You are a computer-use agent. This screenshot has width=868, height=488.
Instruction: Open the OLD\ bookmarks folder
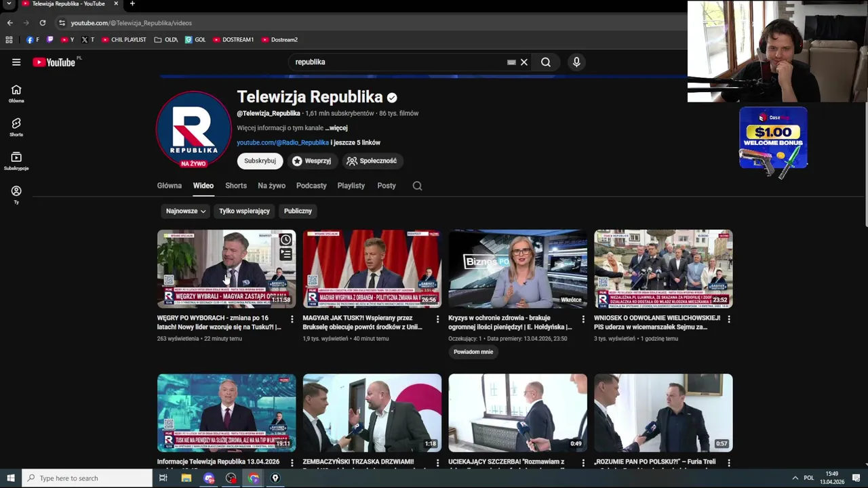click(166, 40)
